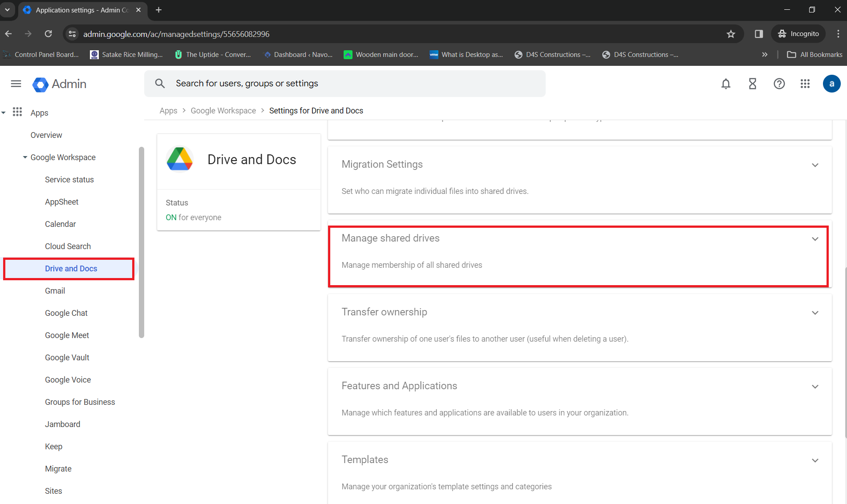The image size is (847, 504).
Task: Click the Apps breadcrumb link
Action: pyautogui.click(x=168, y=110)
